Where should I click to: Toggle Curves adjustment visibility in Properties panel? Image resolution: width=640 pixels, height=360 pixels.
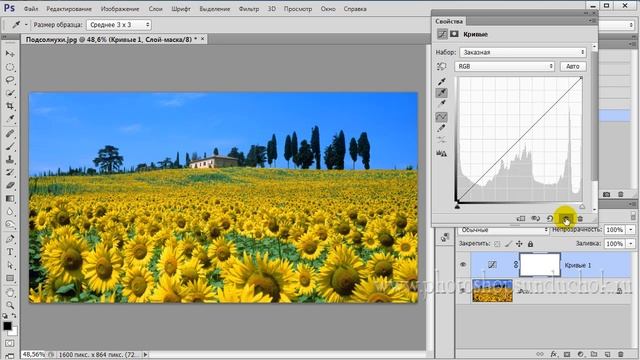tap(566, 219)
